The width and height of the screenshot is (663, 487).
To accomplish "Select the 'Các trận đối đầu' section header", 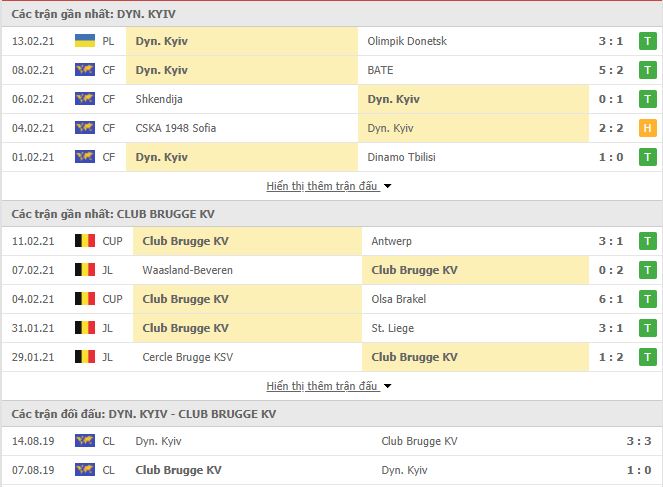I will pos(144,414).
